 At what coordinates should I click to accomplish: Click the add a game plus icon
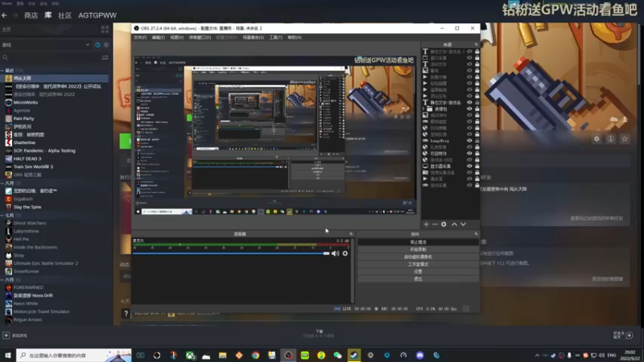[6, 335]
